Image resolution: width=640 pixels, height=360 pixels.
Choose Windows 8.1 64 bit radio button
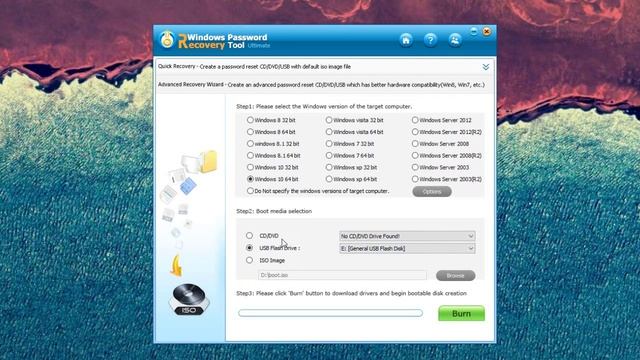250,156
